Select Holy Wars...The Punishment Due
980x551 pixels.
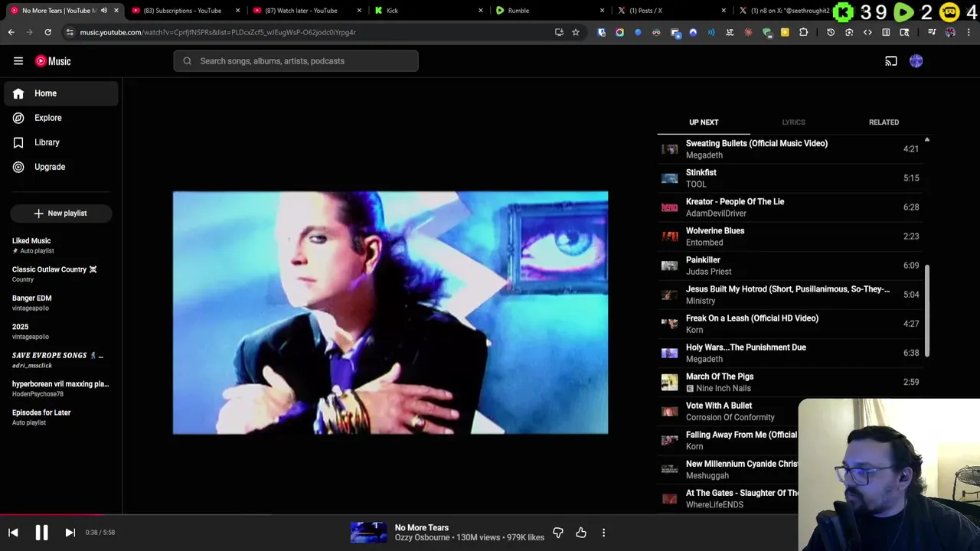tap(790, 353)
